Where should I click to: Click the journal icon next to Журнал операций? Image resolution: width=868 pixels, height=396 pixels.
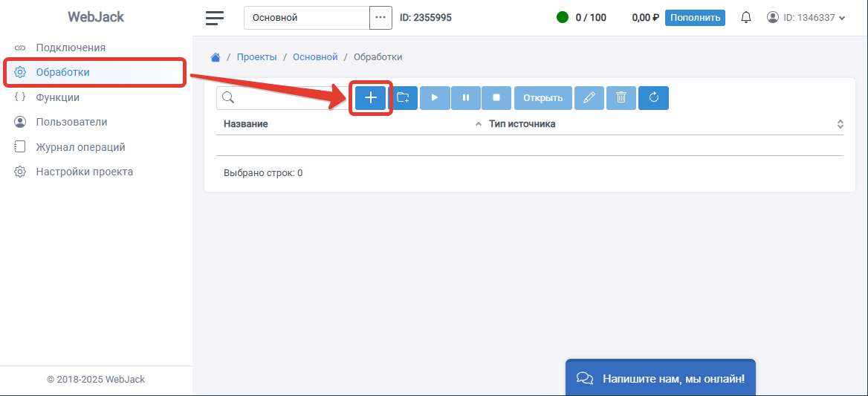20,146
